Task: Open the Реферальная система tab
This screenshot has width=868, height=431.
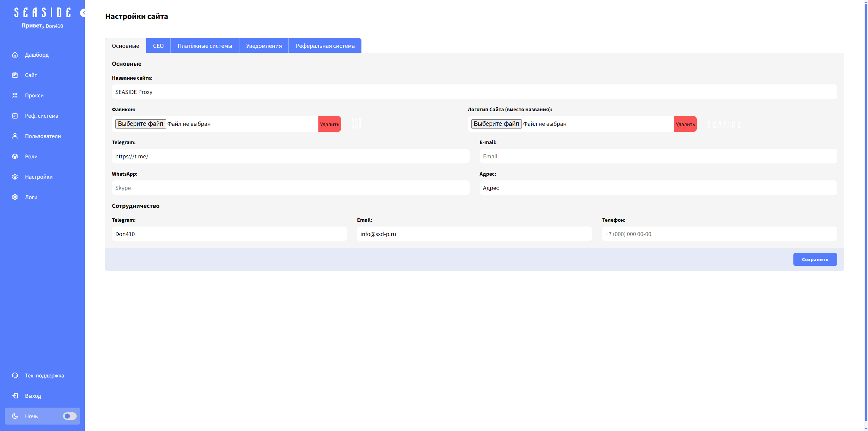Action: pos(325,46)
